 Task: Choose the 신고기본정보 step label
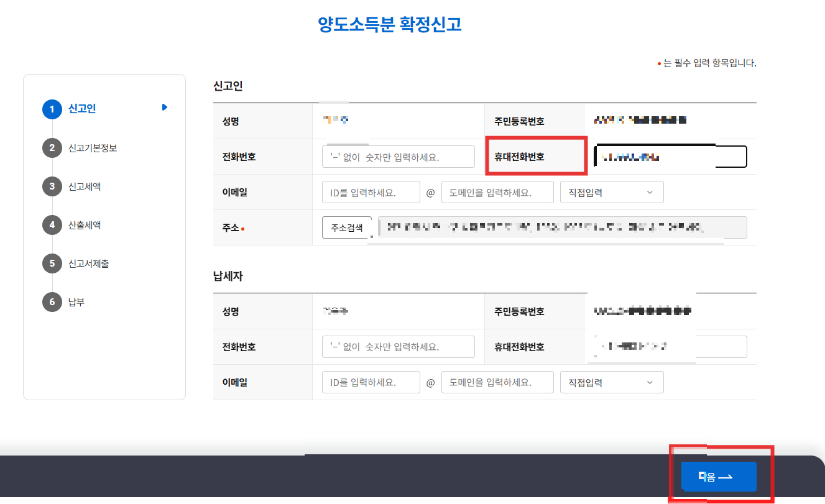tap(93, 148)
